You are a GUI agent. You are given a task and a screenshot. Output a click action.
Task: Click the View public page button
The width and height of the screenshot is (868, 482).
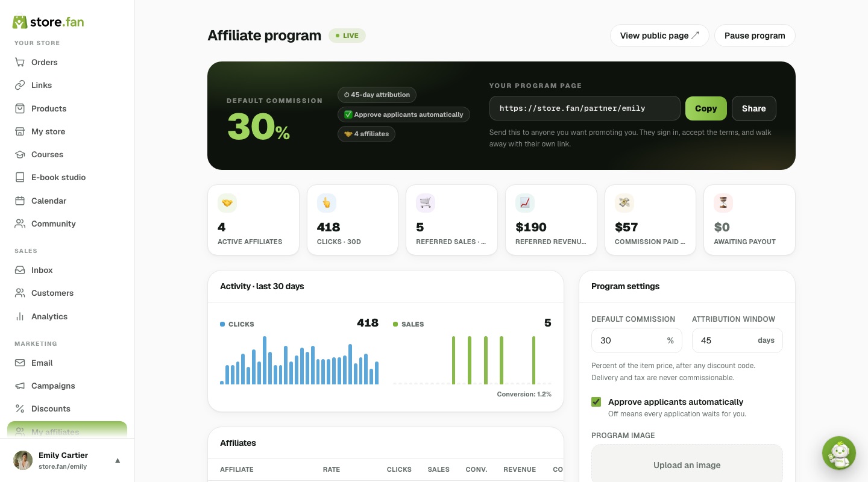(x=659, y=36)
